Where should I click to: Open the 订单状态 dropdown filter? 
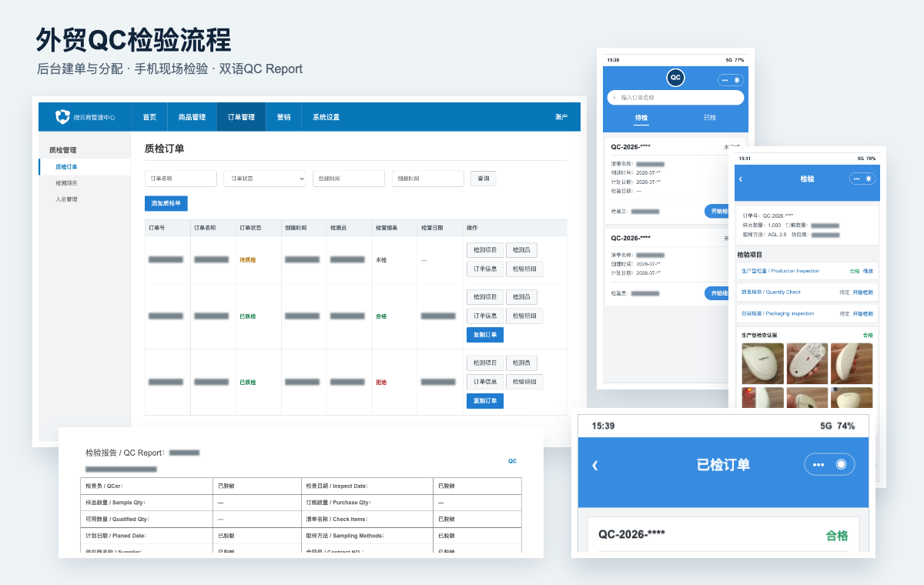pos(264,179)
